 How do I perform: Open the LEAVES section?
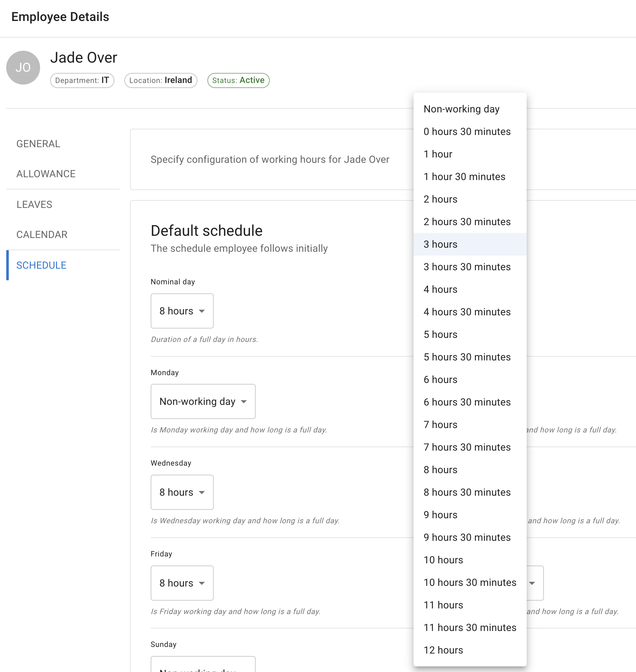click(34, 204)
